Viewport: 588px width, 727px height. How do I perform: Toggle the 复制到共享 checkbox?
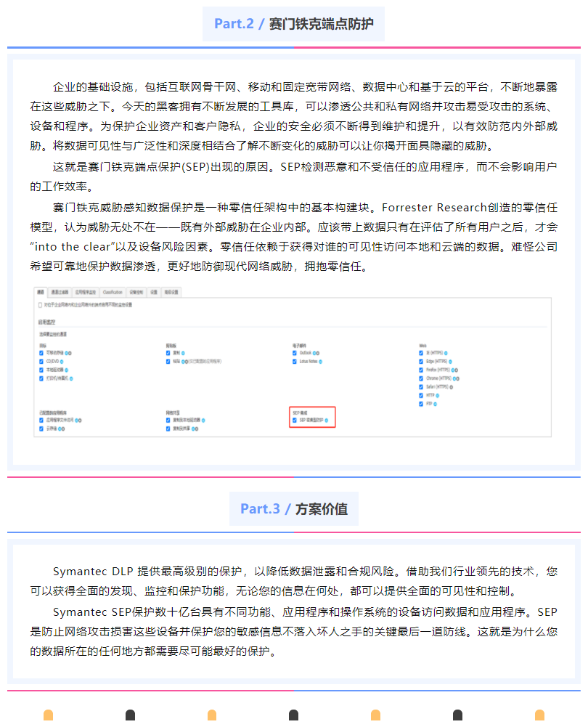coord(168,429)
